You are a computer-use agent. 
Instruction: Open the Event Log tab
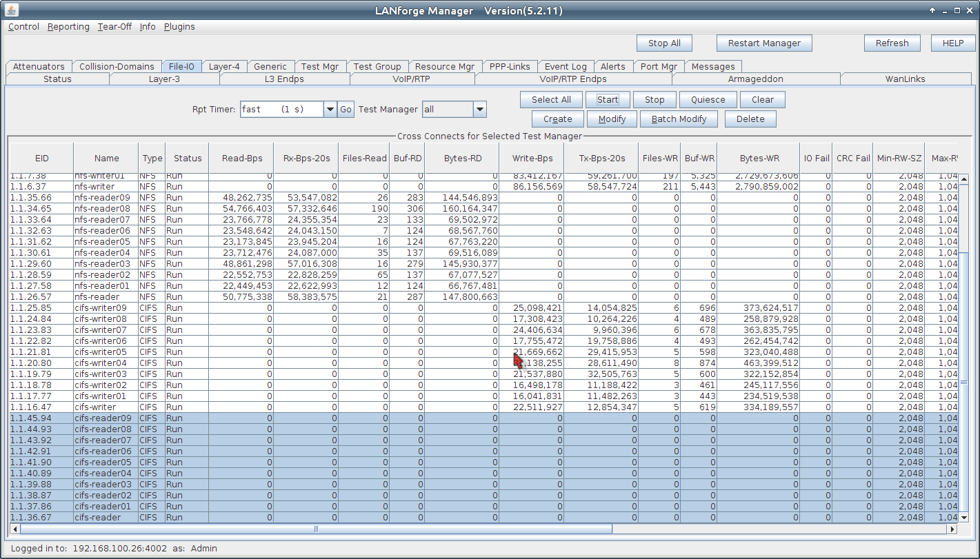pos(565,67)
